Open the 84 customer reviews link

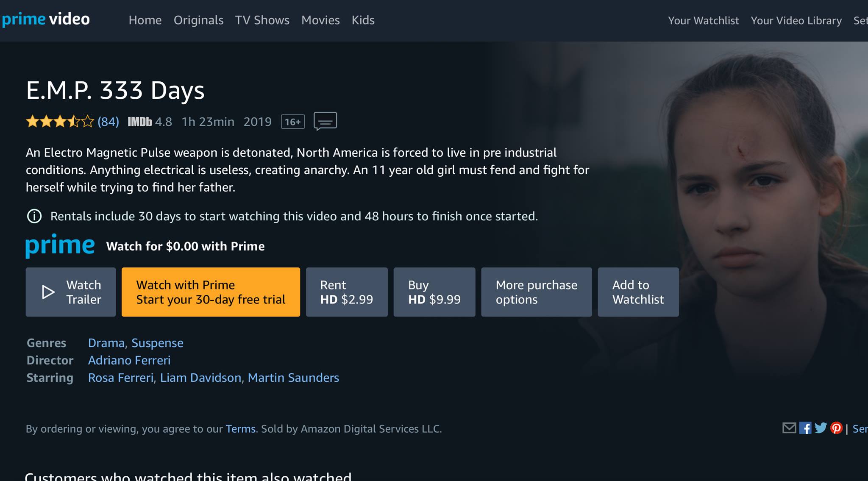(x=108, y=122)
